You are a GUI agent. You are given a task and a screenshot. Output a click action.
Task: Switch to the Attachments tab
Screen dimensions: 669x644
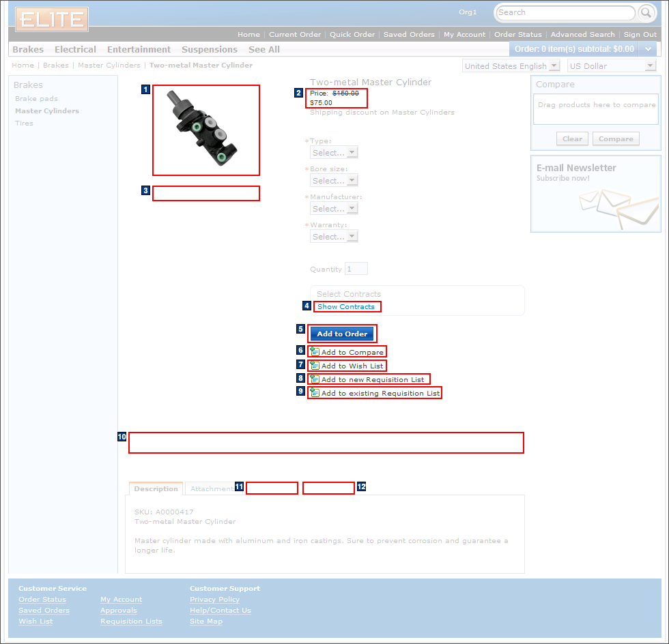coord(212,488)
